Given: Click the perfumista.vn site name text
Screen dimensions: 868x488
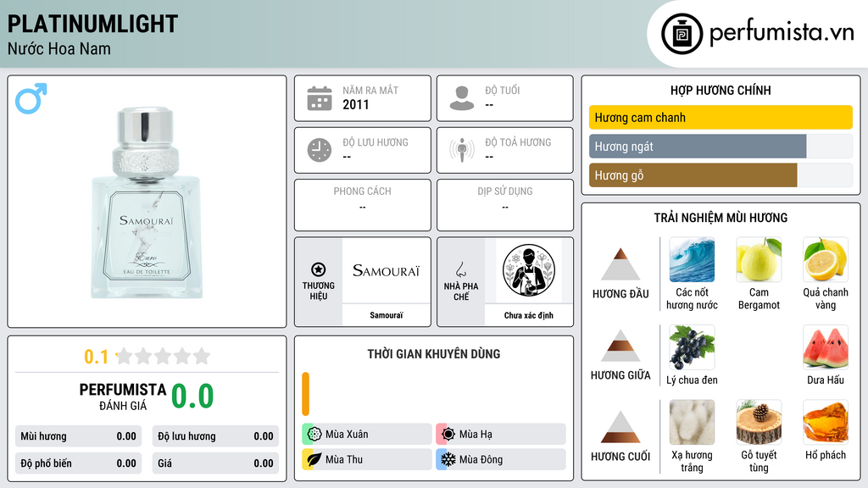Looking at the screenshot, I should (x=782, y=33).
